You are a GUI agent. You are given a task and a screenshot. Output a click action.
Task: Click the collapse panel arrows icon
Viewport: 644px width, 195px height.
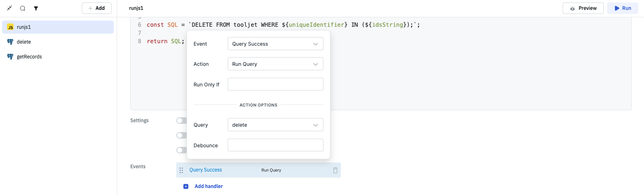[x=10, y=8]
